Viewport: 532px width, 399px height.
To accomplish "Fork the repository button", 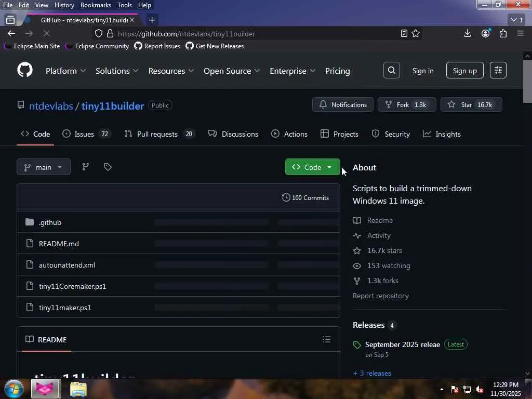I will [x=407, y=104].
